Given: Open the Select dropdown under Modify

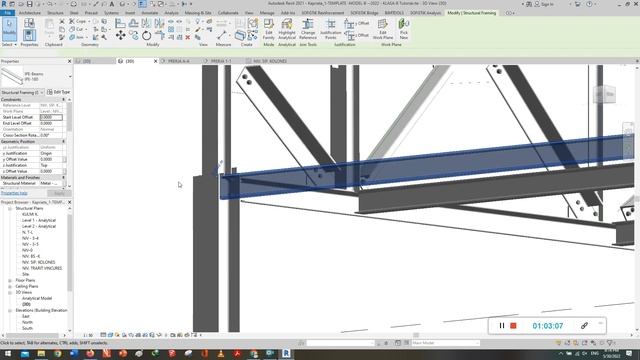Looking at the screenshot, I should (9, 44).
